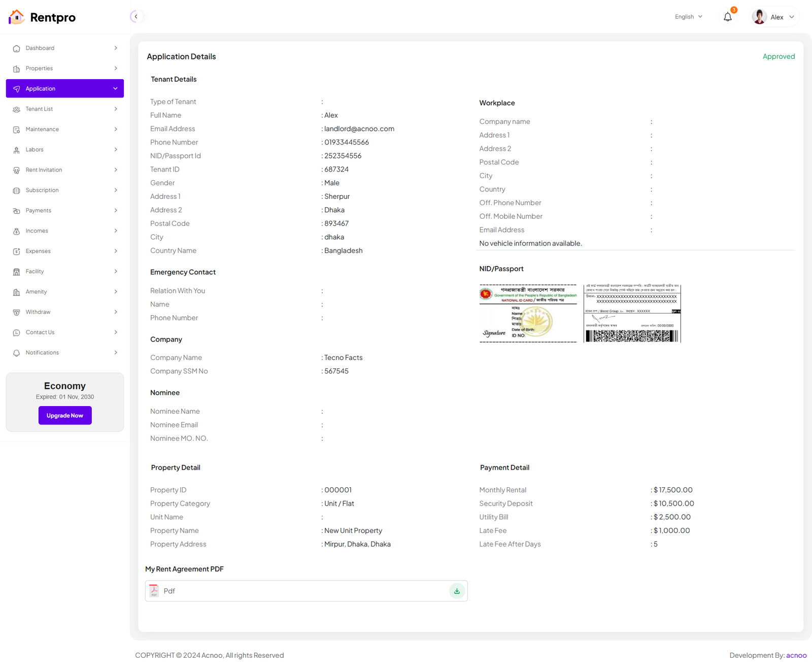812x670 pixels.
Task: Expand the Subscription submenu arrow
Action: point(116,190)
